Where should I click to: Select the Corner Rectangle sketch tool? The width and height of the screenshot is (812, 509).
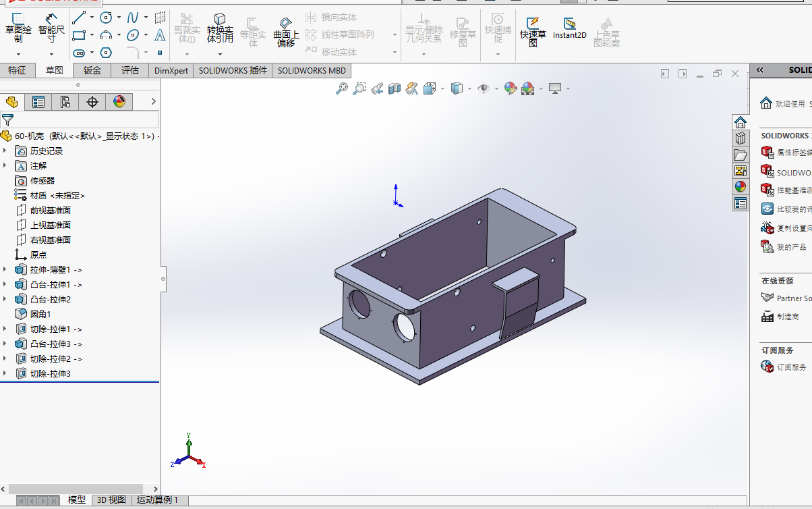(79, 35)
